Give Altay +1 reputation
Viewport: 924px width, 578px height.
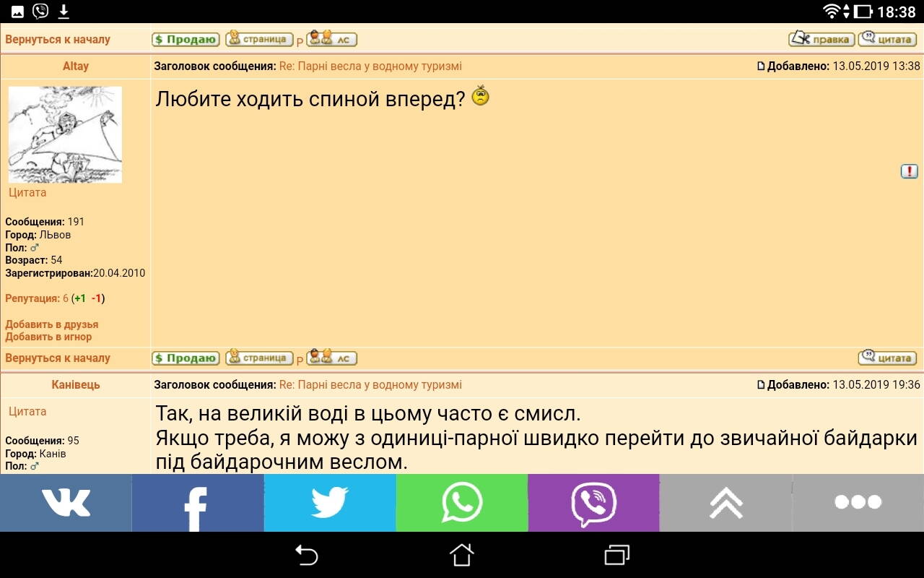pos(80,298)
